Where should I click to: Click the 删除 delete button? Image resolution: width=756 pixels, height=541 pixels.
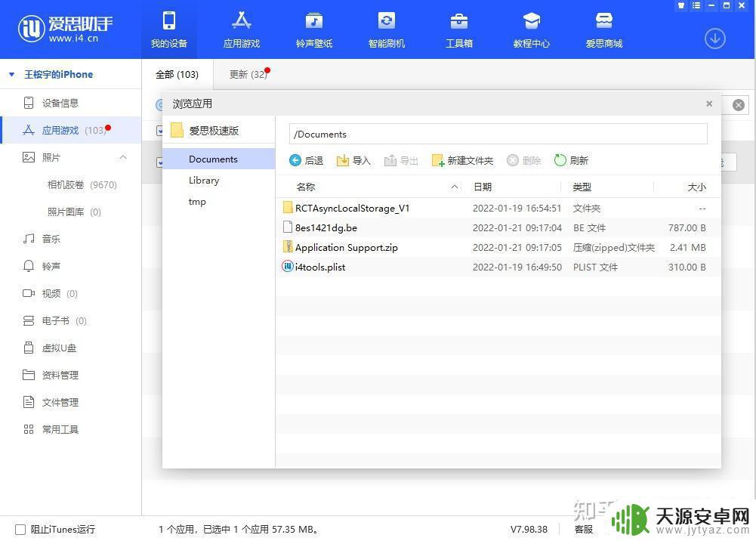523,161
